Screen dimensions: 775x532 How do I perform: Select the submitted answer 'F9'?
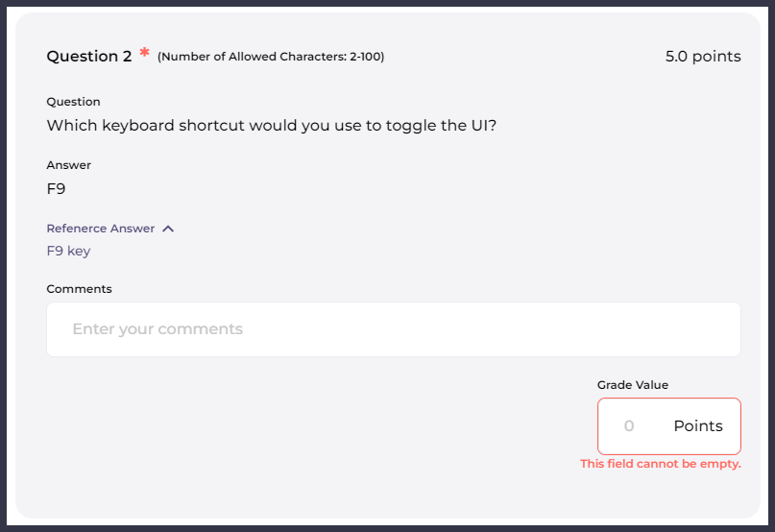pyautogui.click(x=56, y=188)
